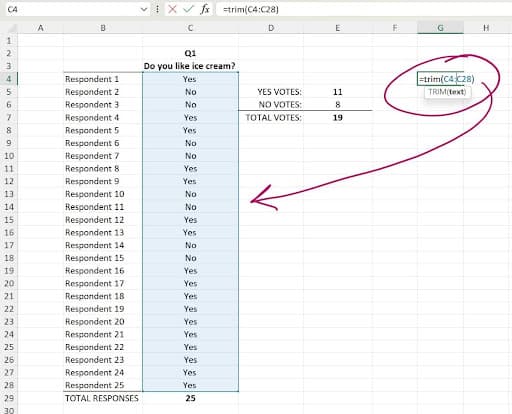512x414 pixels.
Task: Click the 'TOTAL RESPONSES' label cell
Action: coord(103,398)
